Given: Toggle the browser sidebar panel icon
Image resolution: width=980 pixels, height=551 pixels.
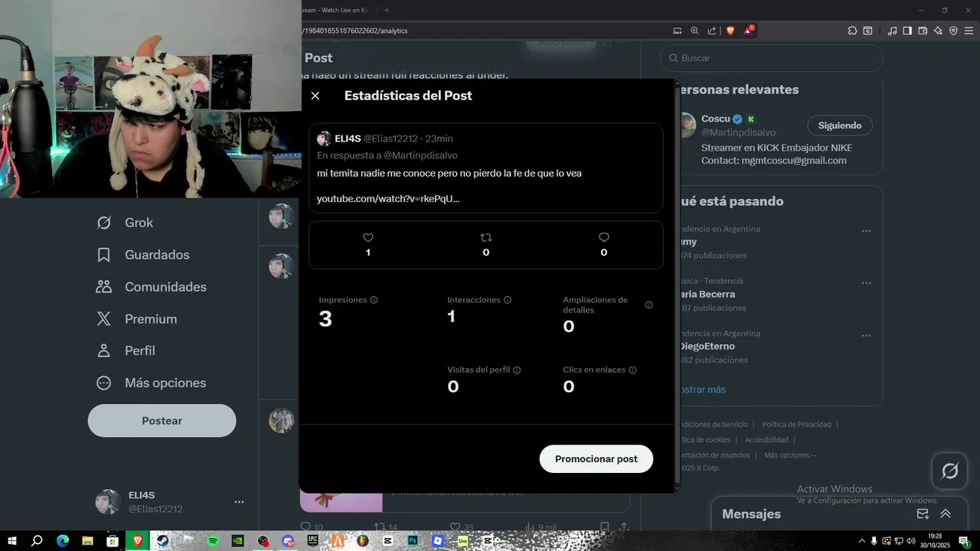Looking at the screenshot, I should 907,31.
